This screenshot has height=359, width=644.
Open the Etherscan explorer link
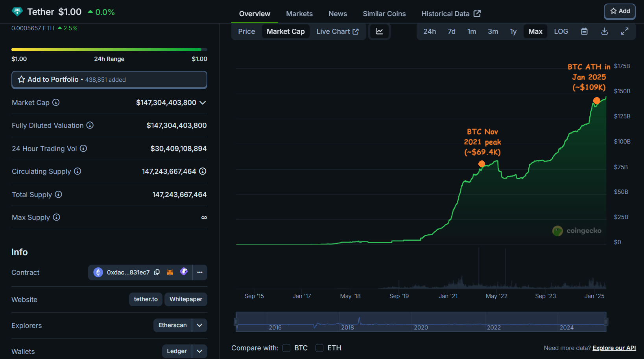pos(172,325)
